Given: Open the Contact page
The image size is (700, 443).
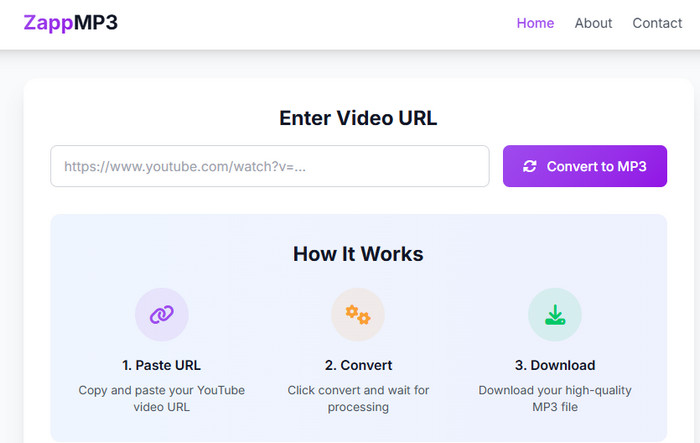Looking at the screenshot, I should (657, 23).
